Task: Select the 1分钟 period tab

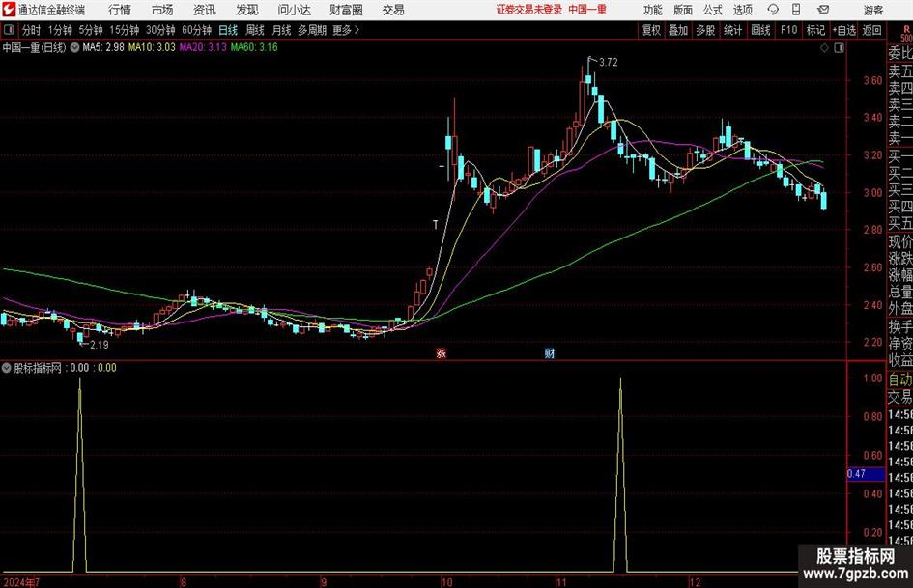Action: 60,30
